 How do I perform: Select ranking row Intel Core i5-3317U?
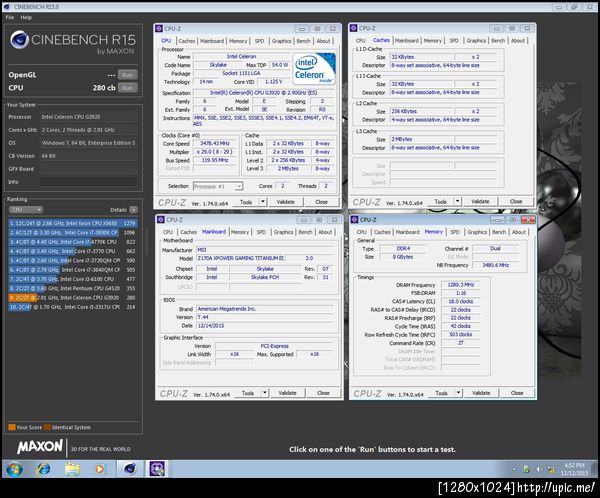pos(73,307)
